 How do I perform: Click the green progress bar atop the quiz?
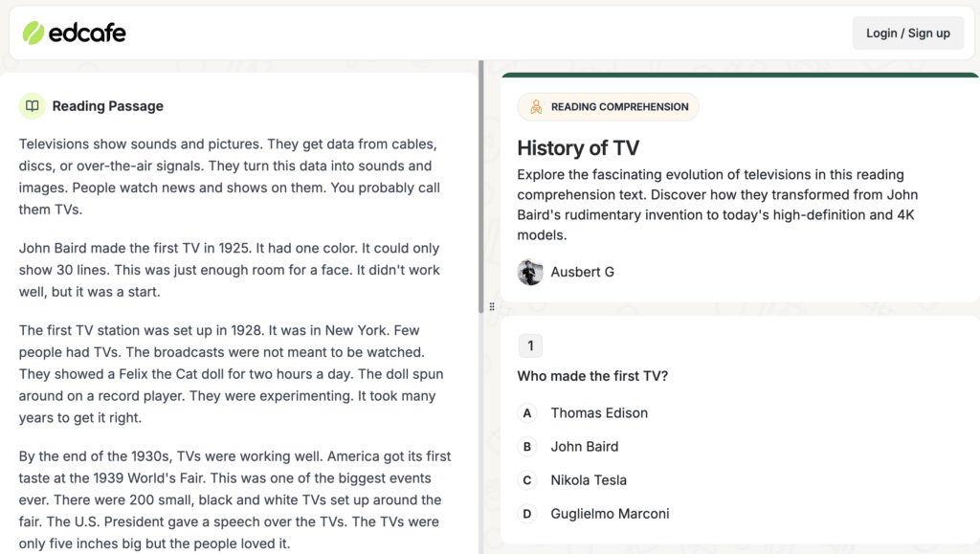(x=740, y=76)
